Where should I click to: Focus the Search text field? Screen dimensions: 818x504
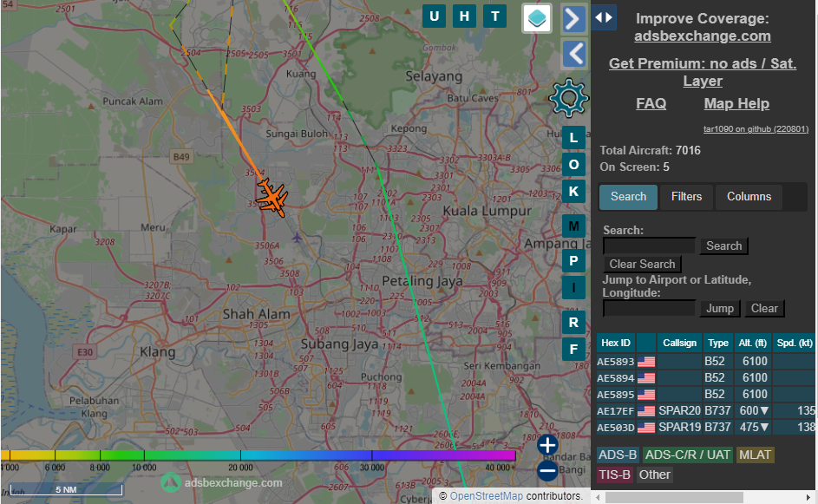click(x=649, y=245)
